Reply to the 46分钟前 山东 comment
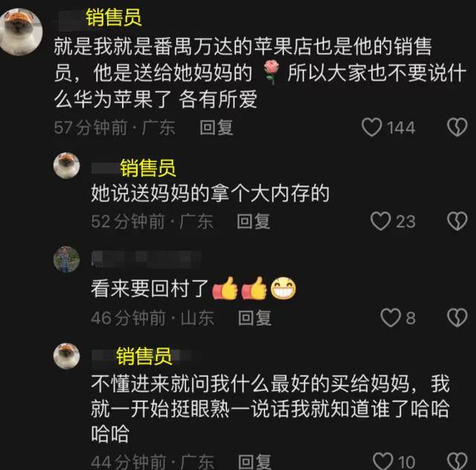The image size is (476, 470). pos(254,318)
